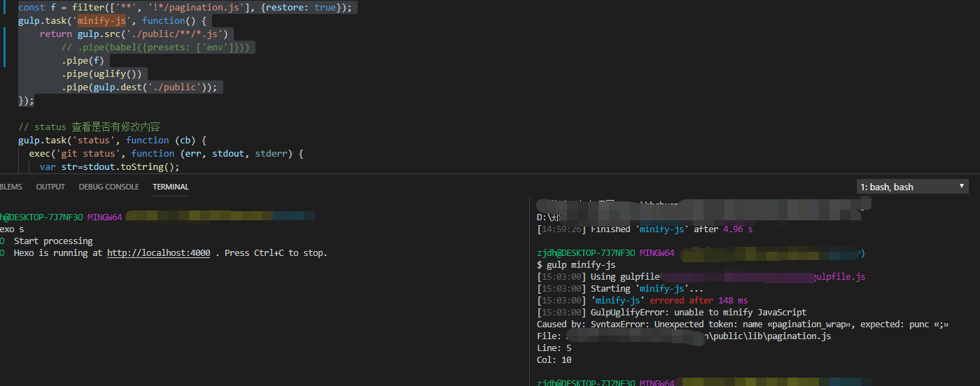Click the GulpUglifyError message line
The width and height of the screenshot is (980, 386).
tap(698, 313)
